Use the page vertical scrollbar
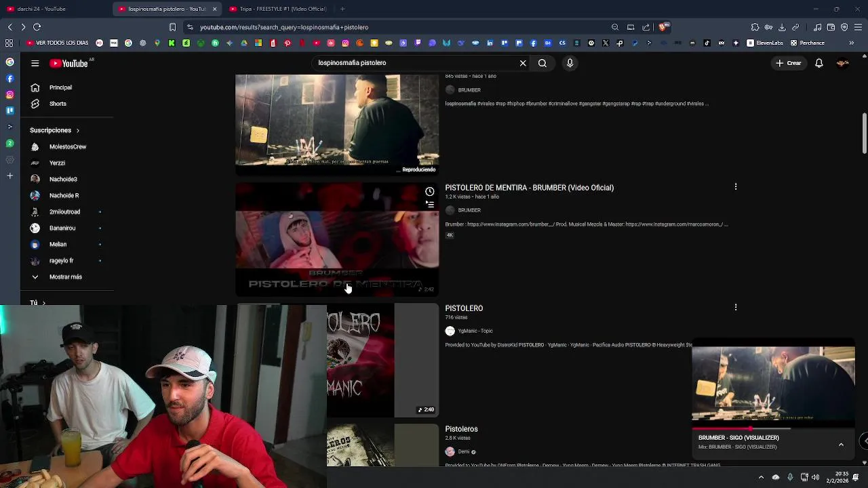Viewport: 868px width, 488px height. [x=864, y=134]
